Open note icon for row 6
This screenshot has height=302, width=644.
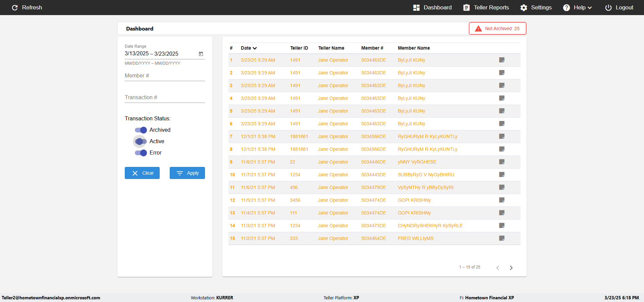point(502,124)
